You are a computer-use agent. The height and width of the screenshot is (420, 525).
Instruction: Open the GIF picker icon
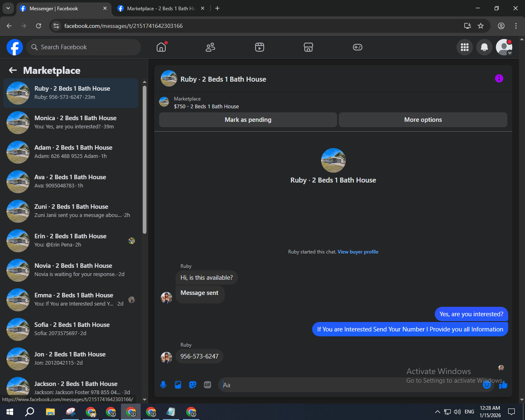[x=208, y=385]
